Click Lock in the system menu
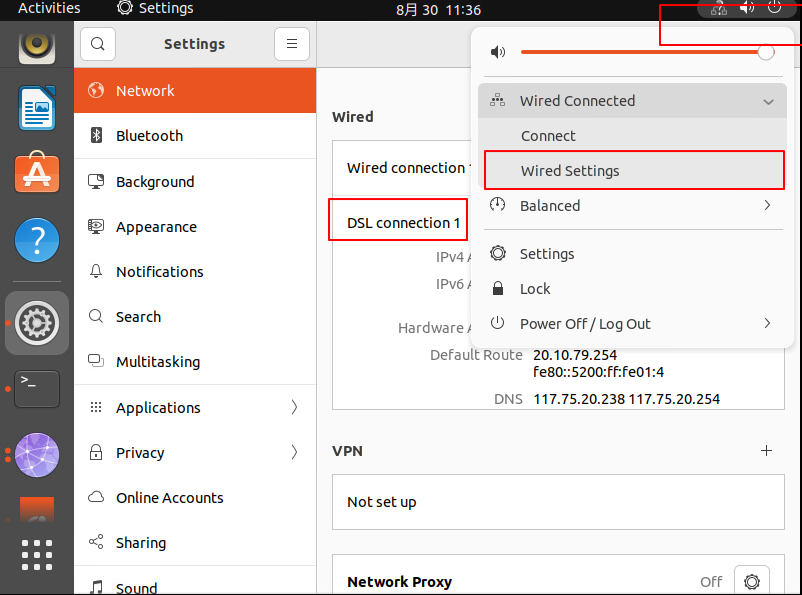The height and width of the screenshot is (595, 802). coord(535,289)
